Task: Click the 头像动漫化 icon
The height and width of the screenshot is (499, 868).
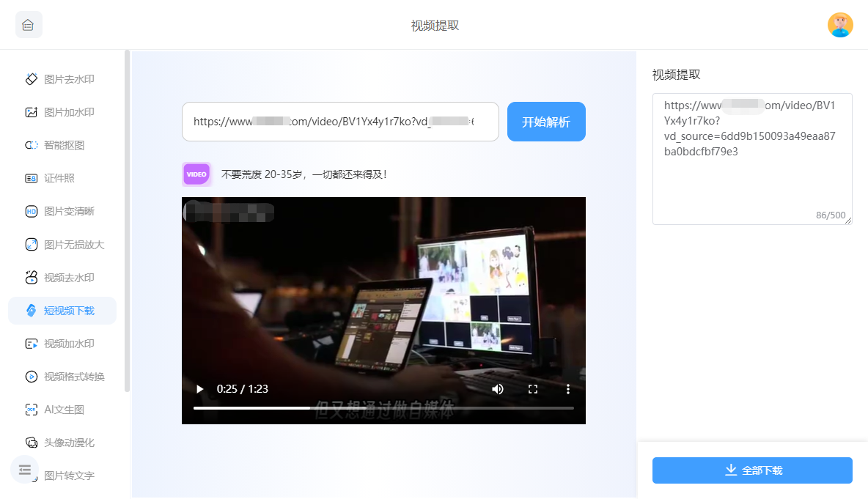Action: coord(32,443)
